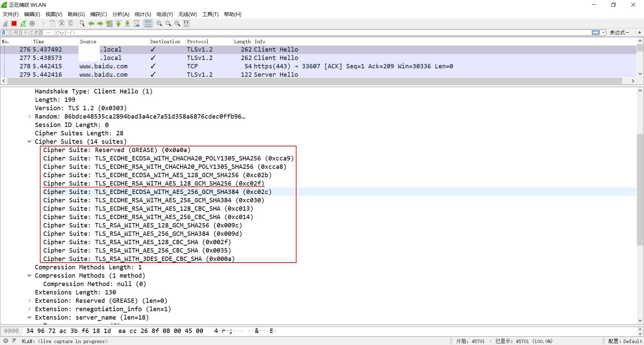Viewport: 644px width, 345px height.
Task: Zoom in the main window text
Action: click(159, 23)
